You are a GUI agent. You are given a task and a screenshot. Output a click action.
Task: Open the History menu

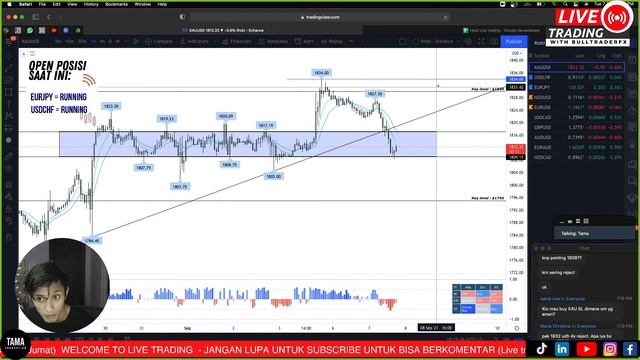91,4
